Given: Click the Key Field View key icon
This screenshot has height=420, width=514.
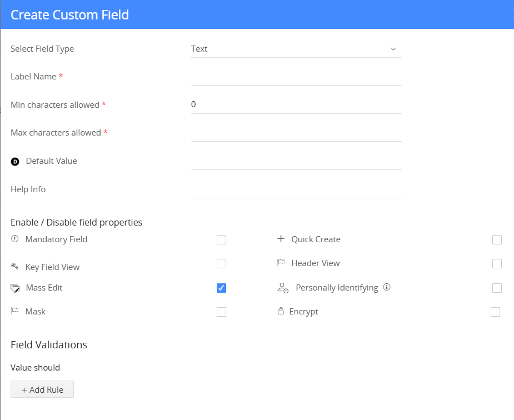Looking at the screenshot, I should coord(15,267).
